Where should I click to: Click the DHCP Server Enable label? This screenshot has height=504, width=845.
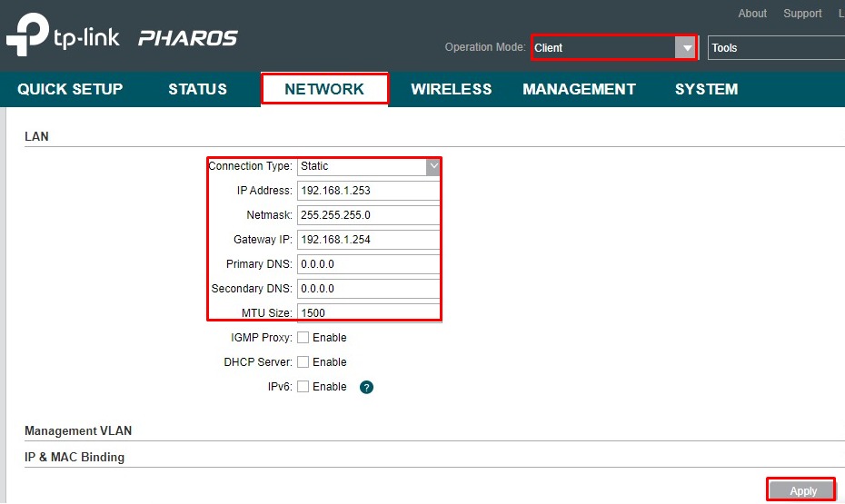coord(329,361)
